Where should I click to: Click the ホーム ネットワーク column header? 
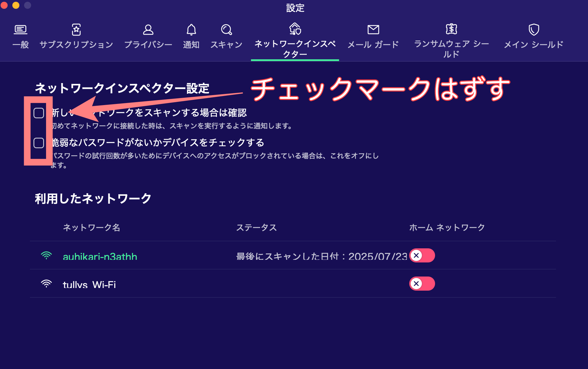click(x=447, y=228)
